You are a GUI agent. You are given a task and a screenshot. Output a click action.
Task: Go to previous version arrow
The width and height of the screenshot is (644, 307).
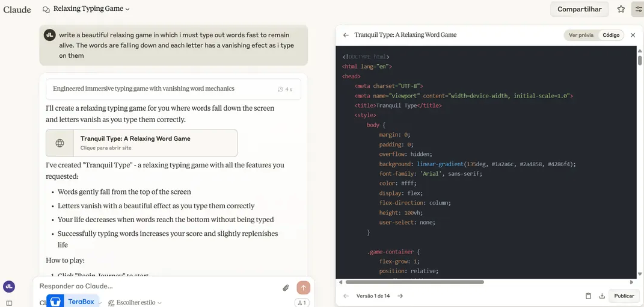coord(346,296)
